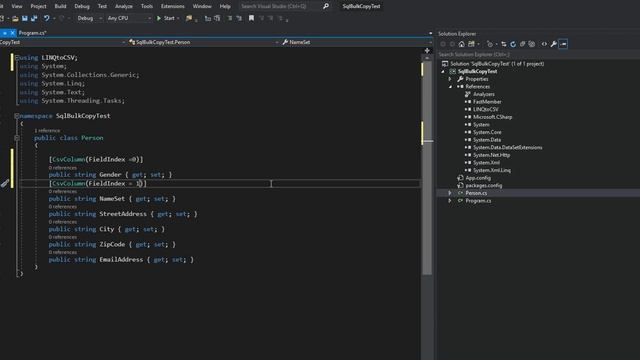Open the Help menu
Screen dimensions: 640x360
pyautogui.click(x=225, y=6)
